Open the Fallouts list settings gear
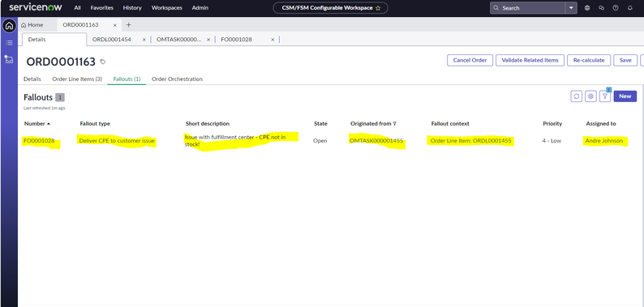This screenshot has width=644, height=307. click(590, 96)
